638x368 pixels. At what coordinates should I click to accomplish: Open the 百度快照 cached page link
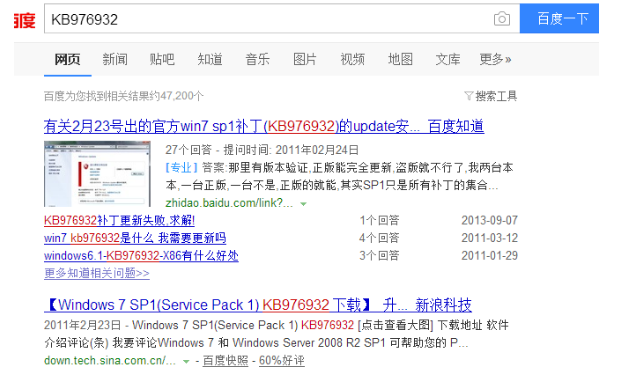tap(225, 361)
